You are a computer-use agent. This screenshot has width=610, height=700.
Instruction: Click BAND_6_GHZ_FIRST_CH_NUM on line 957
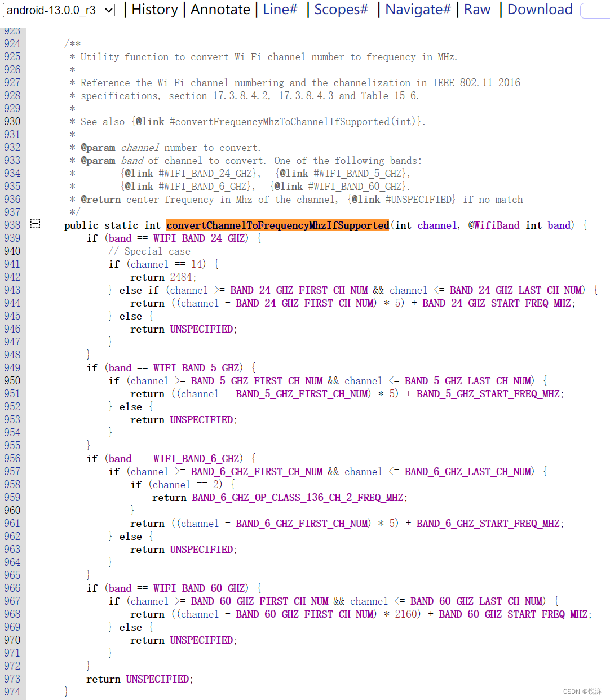click(257, 472)
